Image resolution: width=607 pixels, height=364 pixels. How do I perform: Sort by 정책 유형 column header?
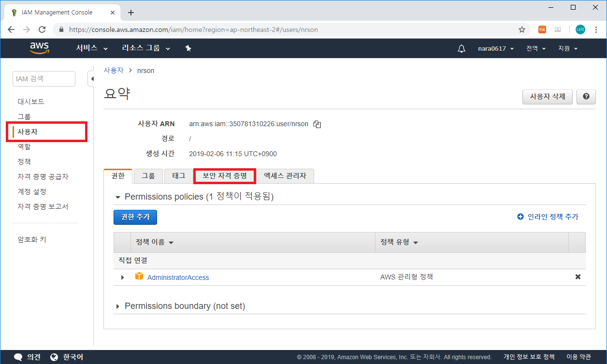(399, 242)
